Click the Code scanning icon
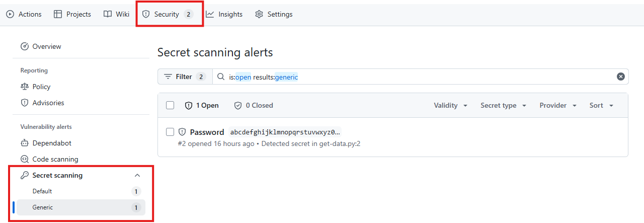 (24, 159)
